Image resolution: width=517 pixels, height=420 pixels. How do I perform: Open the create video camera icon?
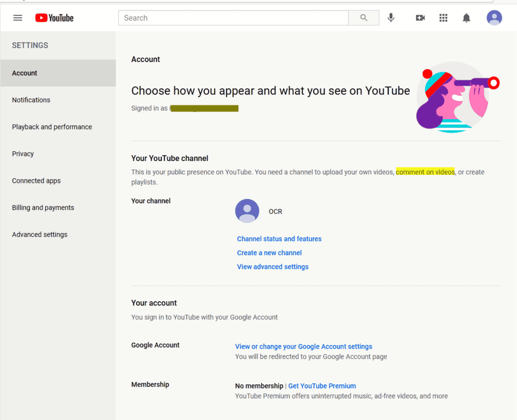420,18
